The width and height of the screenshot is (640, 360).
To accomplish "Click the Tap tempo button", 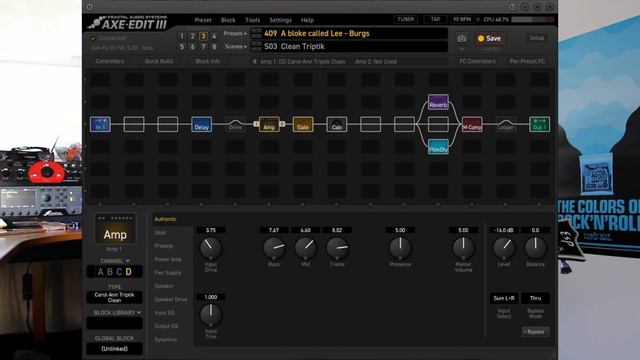I will coord(436,19).
